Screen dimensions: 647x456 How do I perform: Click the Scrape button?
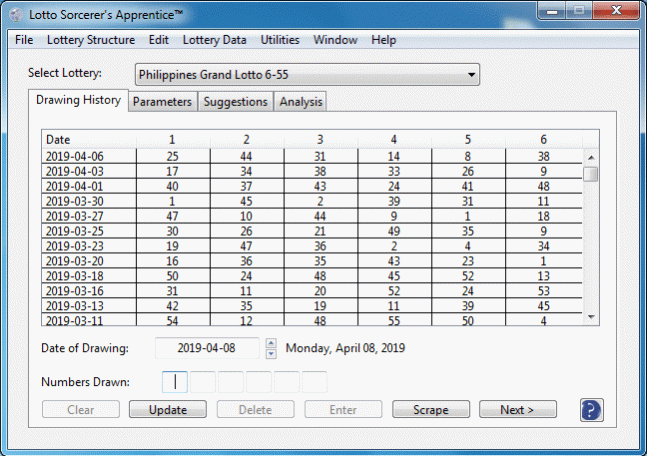(431, 410)
